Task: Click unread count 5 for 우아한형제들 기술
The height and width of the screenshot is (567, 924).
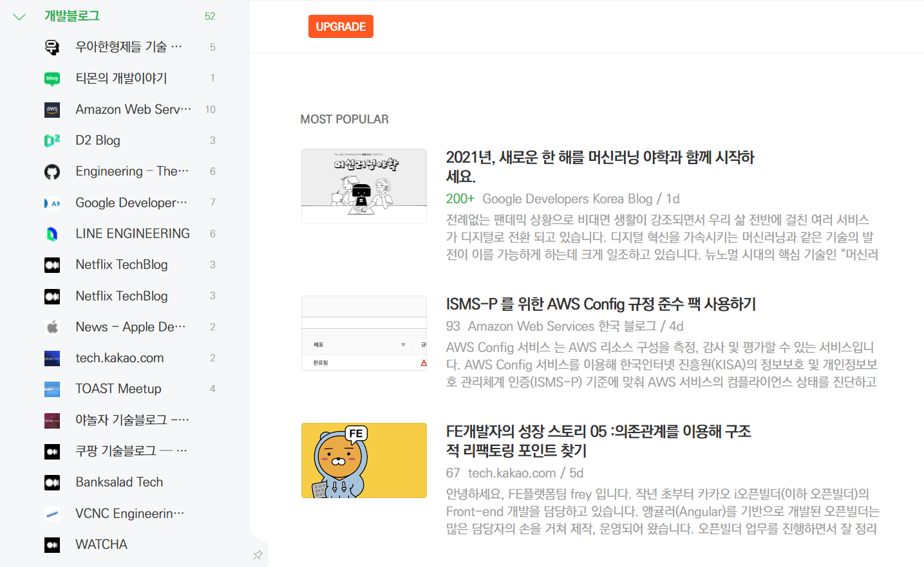Action: [x=212, y=47]
